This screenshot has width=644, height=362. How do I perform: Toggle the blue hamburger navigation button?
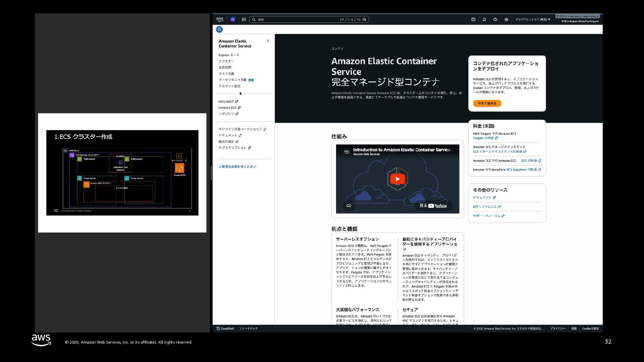coord(219,29)
